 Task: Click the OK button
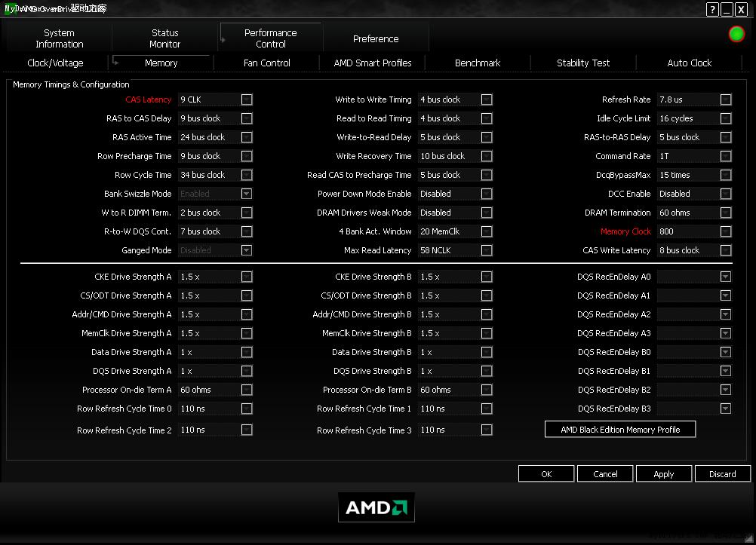546,473
